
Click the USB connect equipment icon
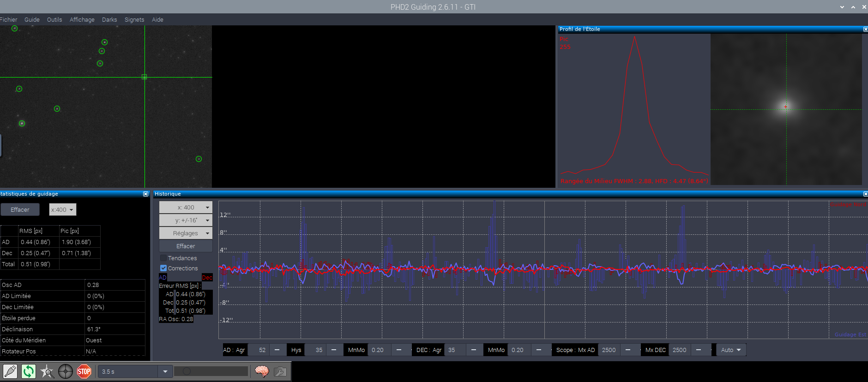pos(10,371)
